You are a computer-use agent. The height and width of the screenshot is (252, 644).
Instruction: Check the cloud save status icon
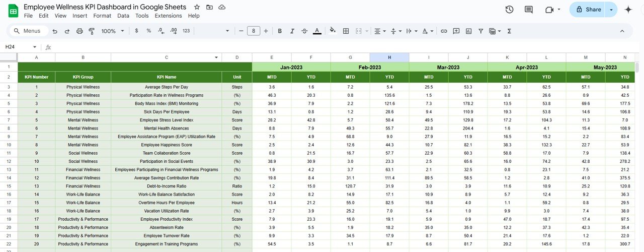pos(222,8)
